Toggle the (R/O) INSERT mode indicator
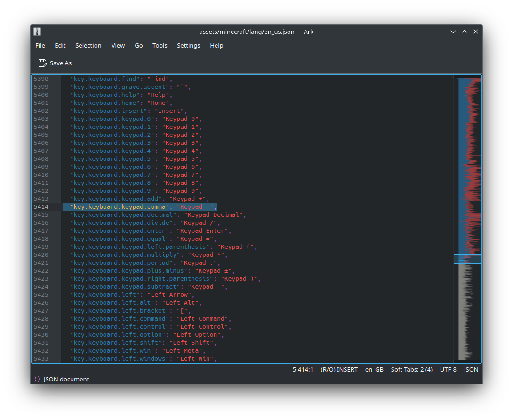This screenshot has height=420, width=513. coord(339,369)
